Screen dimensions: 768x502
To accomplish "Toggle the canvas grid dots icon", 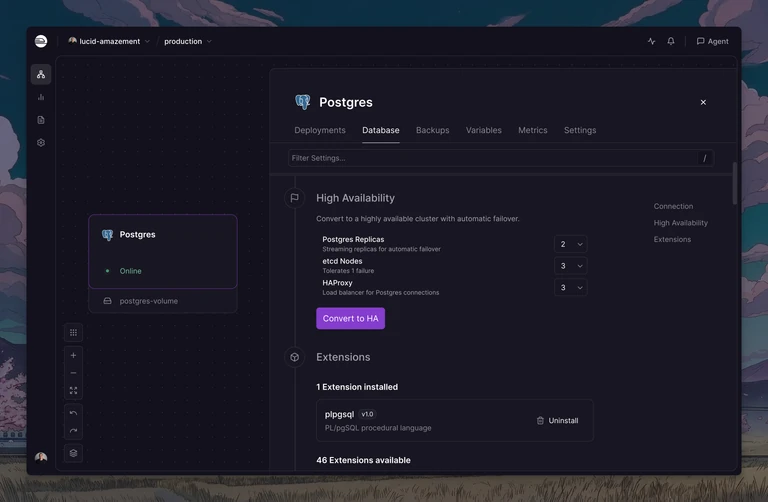I will pyautogui.click(x=73, y=333).
